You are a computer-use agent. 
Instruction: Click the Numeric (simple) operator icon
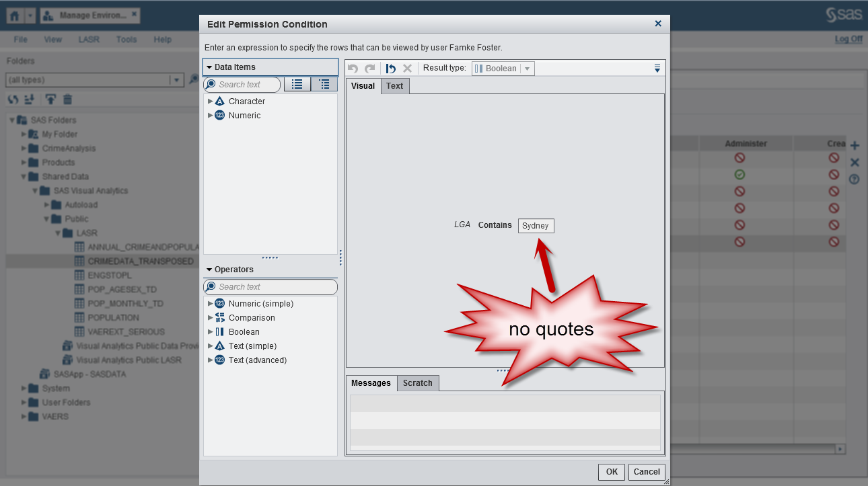pos(219,303)
